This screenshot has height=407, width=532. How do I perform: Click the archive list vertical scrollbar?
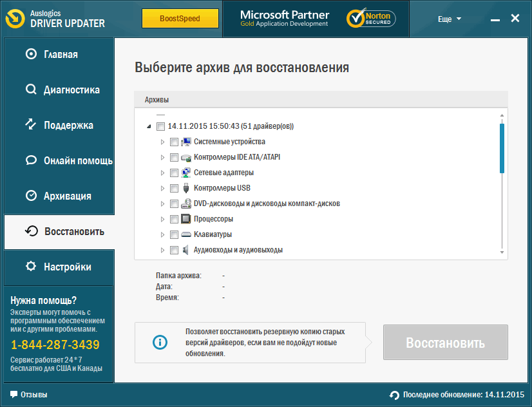(x=502, y=148)
